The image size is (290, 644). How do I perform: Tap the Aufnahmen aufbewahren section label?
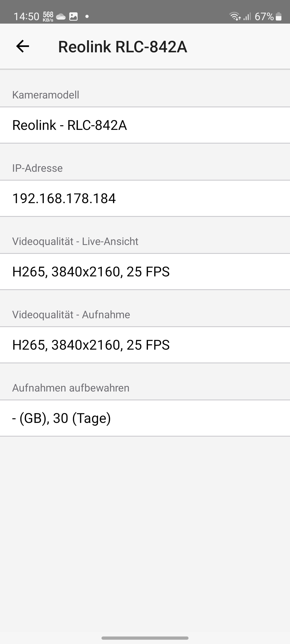click(x=71, y=388)
